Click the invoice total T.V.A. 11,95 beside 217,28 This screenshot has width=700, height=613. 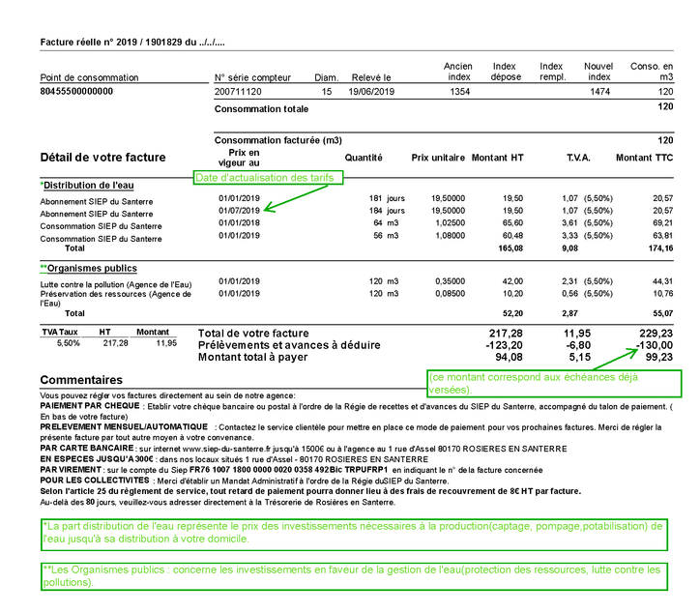tap(577, 333)
